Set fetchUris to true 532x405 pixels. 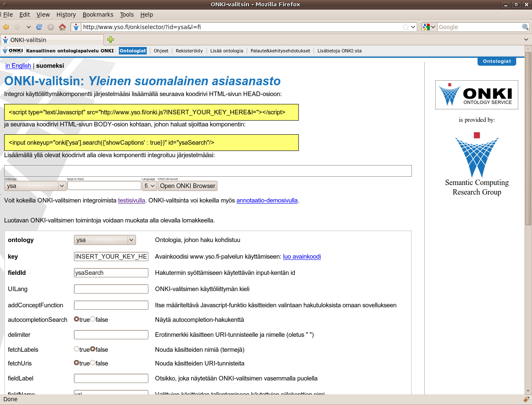(76, 363)
